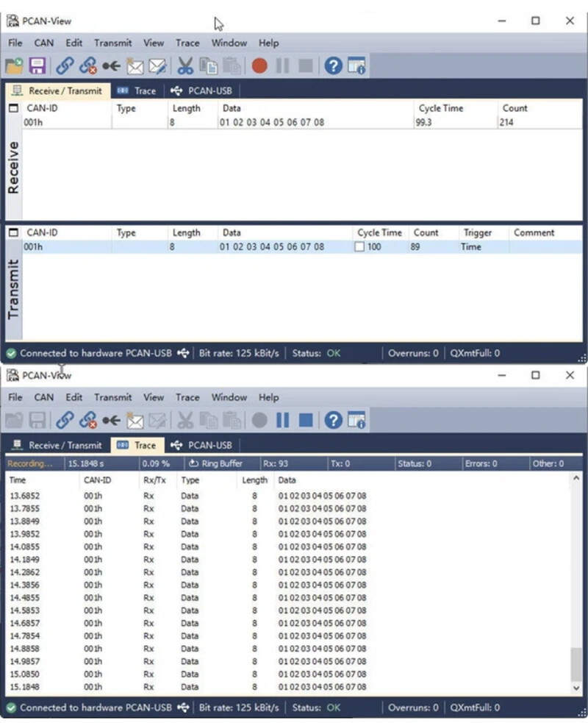The height and width of the screenshot is (723, 588).
Task: Switch to the Trace tab in top window
Action: point(137,91)
